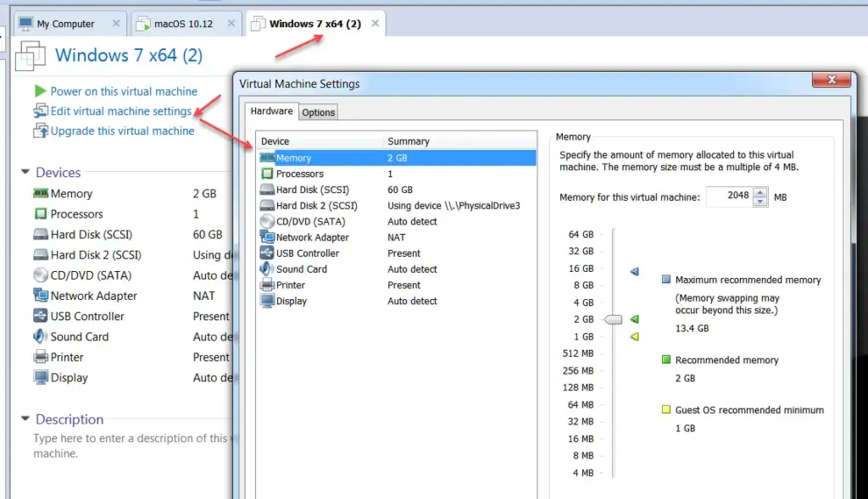Open the Hardware tab in settings
868x499 pixels.
point(271,111)
